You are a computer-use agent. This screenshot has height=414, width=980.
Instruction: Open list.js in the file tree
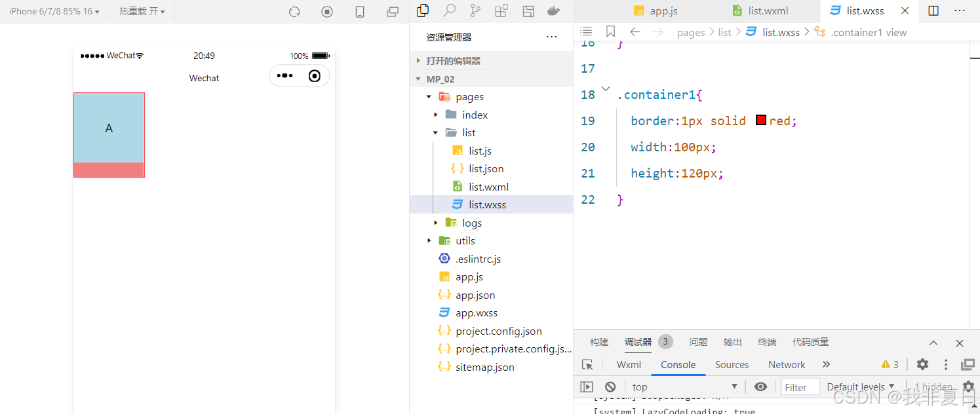click(x=491, y=151)
